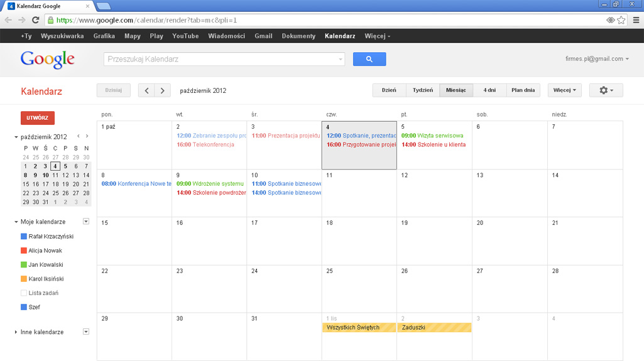
Task: Click the browser forward arrow
Action: point(22,19)
